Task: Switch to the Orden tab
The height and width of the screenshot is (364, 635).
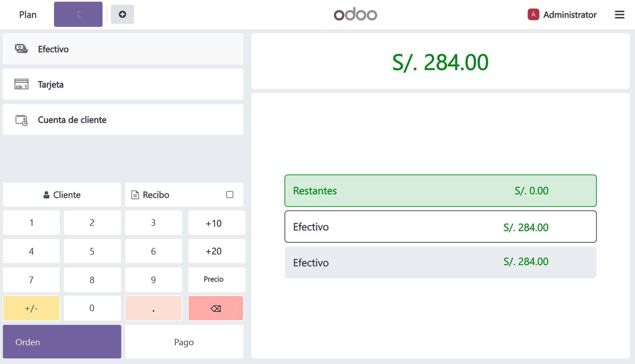Action: click(62, 342)
